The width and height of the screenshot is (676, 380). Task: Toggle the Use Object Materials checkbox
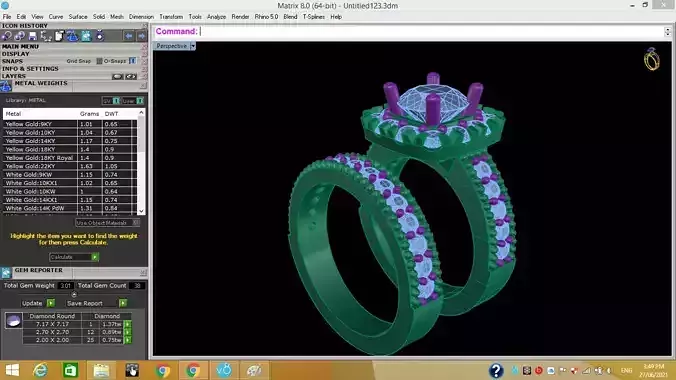click(x=135, y=223)
